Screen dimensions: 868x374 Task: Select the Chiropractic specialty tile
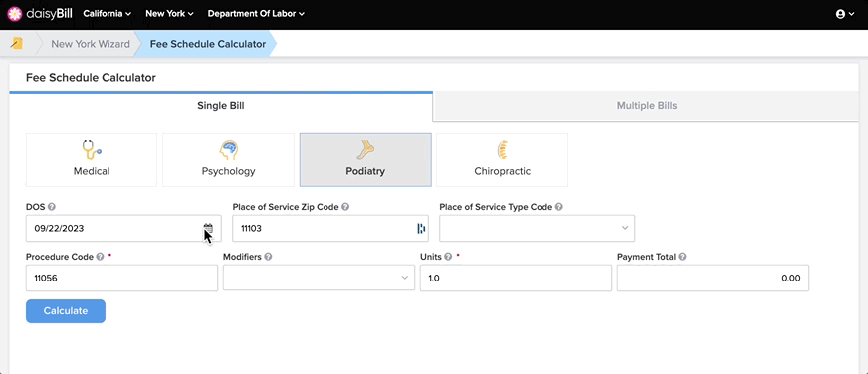(x=502, y=160)
